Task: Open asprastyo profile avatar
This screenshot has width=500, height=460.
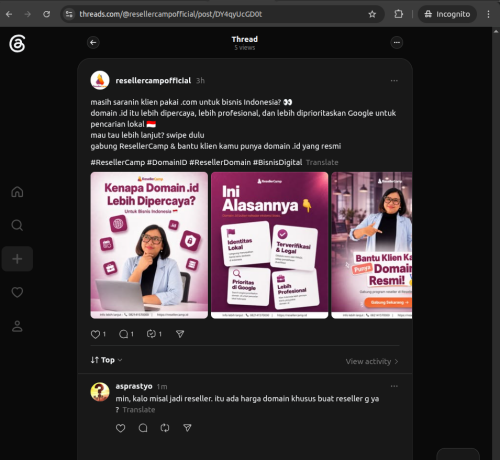Action: click(x=100, y=392)
